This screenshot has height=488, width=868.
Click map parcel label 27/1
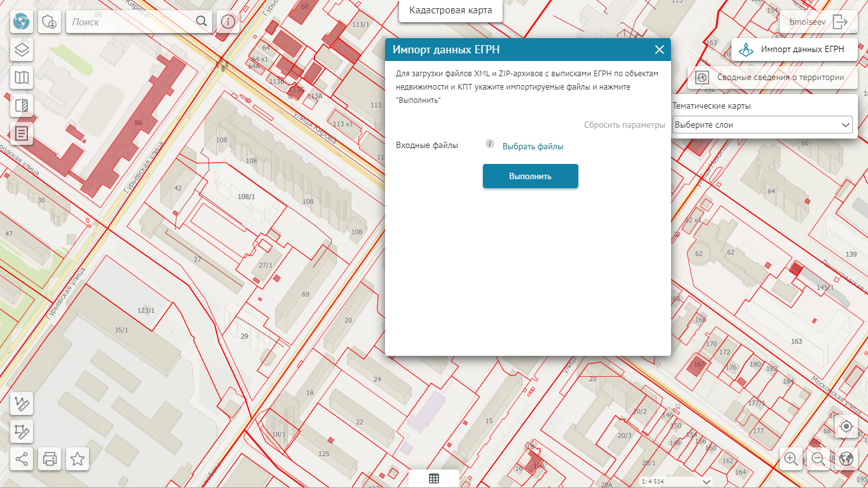(x=266, y=265)
